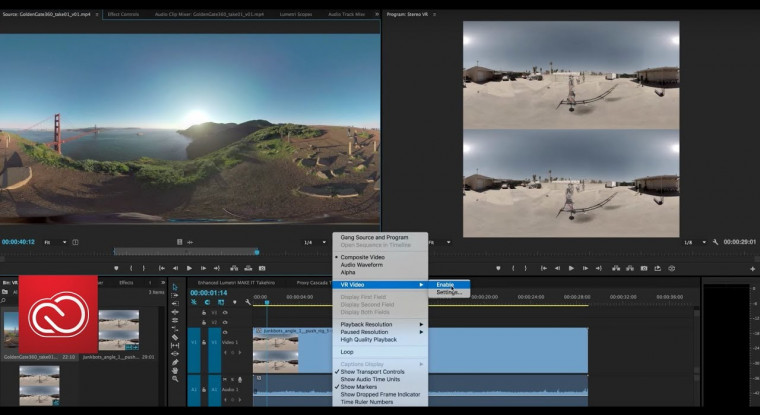This screenshot has width=760, height=415.
Task: Step forward one frame in Source monitor
Action: (x=203, y=268)
